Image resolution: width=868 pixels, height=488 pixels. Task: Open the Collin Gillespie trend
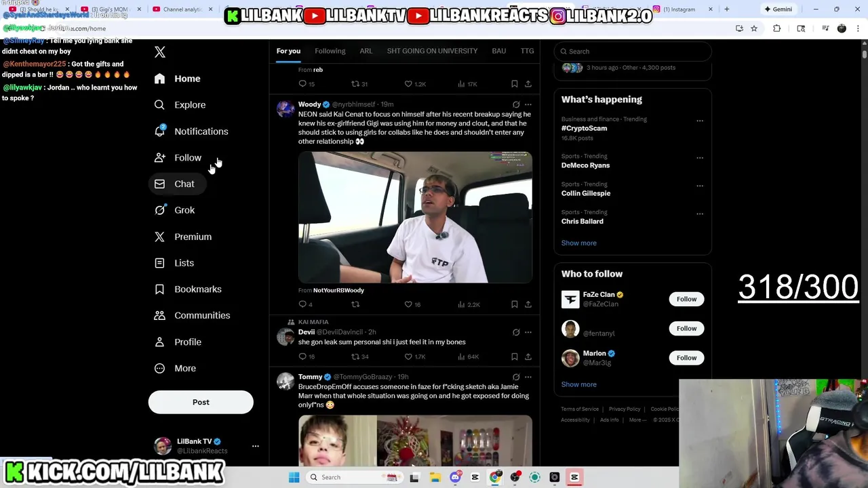(586, 193)
